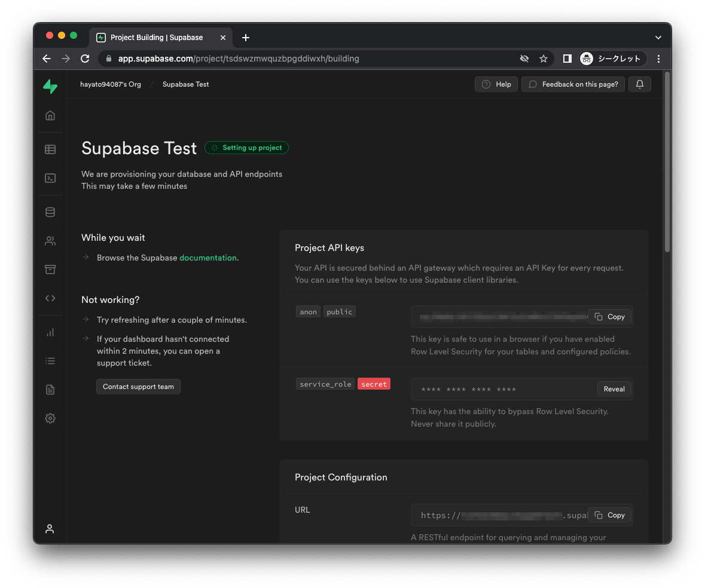This screenshot has height=588, width=705.
Task: Open the documentation link
Action: pos(208,258)
